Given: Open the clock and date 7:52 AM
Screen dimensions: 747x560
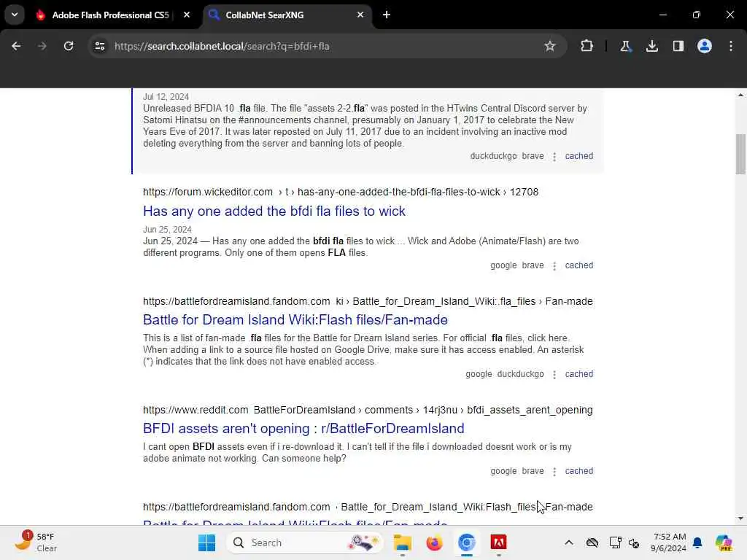Looking at the screenshot, I should (669, 542).
